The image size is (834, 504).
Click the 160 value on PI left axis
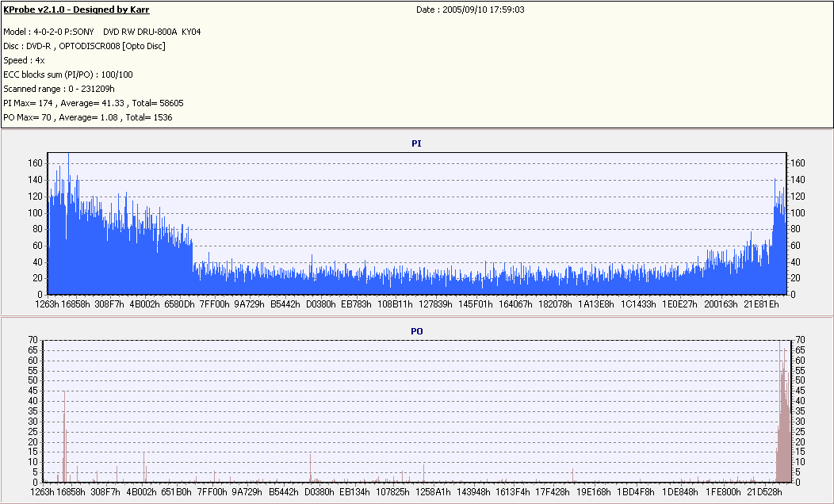35,163
